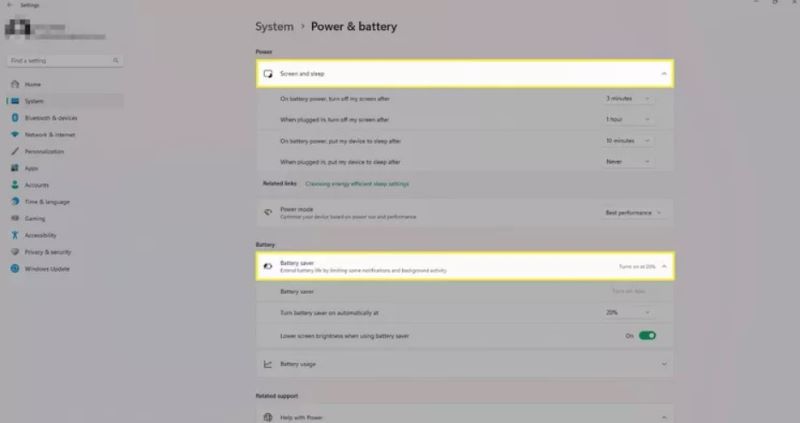Click the Bluetooth & devices sidebar icon
Viewport: 800px width, 423px height.
[x=15, y=118]
